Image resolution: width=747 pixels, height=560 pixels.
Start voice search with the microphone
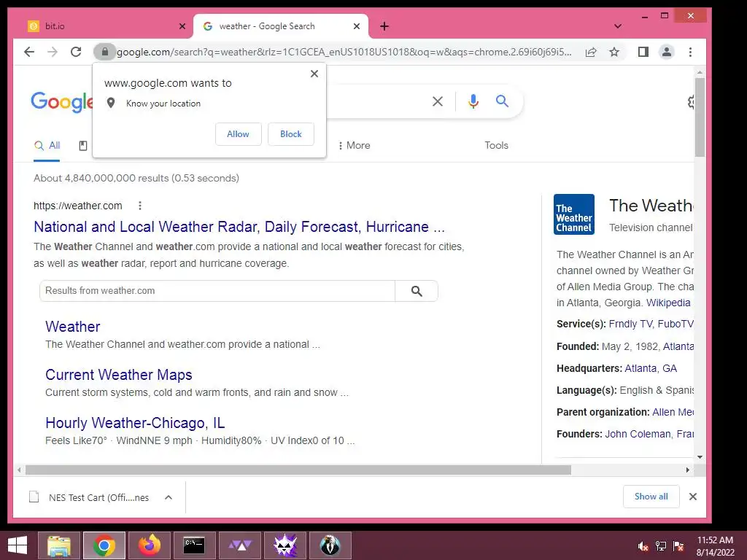pos(473,101)
